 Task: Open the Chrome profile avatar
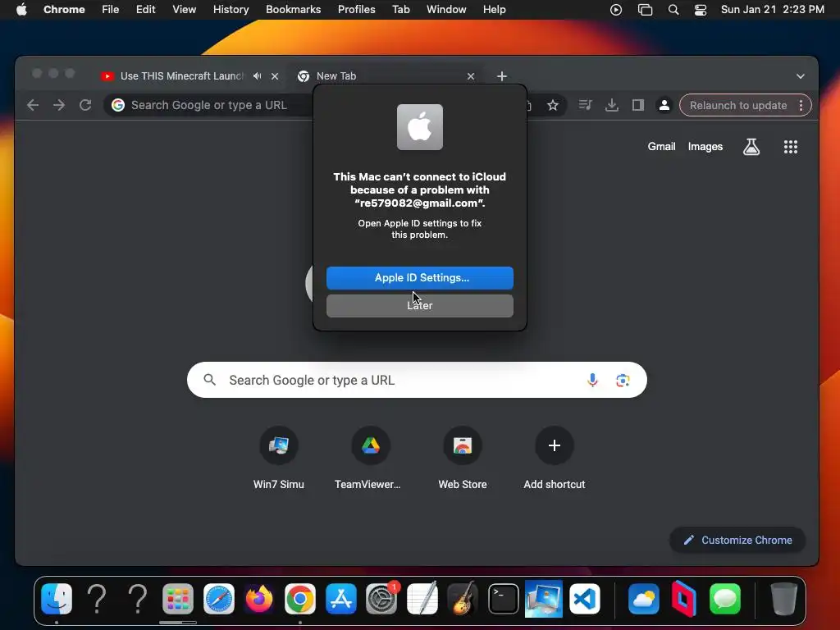click(664, 105)
